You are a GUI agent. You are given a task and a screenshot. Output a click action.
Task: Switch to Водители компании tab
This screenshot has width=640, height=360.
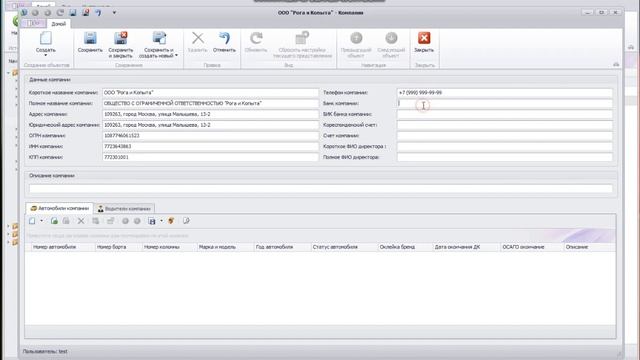[124, 209]
